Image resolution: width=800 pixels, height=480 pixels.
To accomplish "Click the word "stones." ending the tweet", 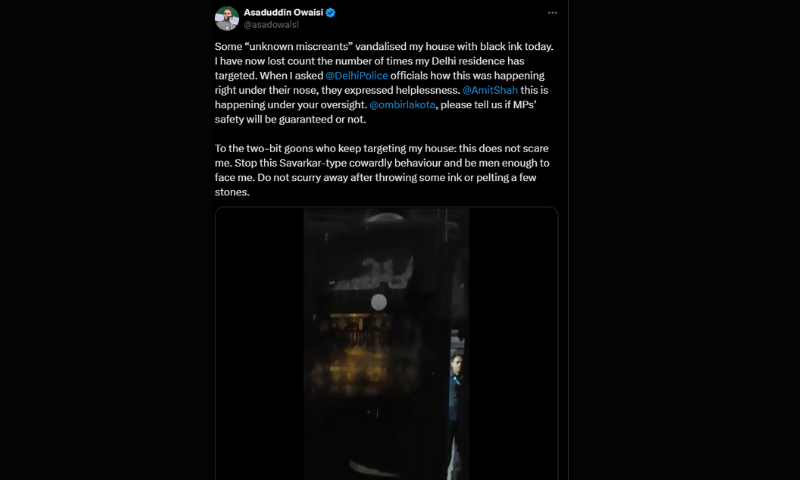I will click(x=232, y=192).
